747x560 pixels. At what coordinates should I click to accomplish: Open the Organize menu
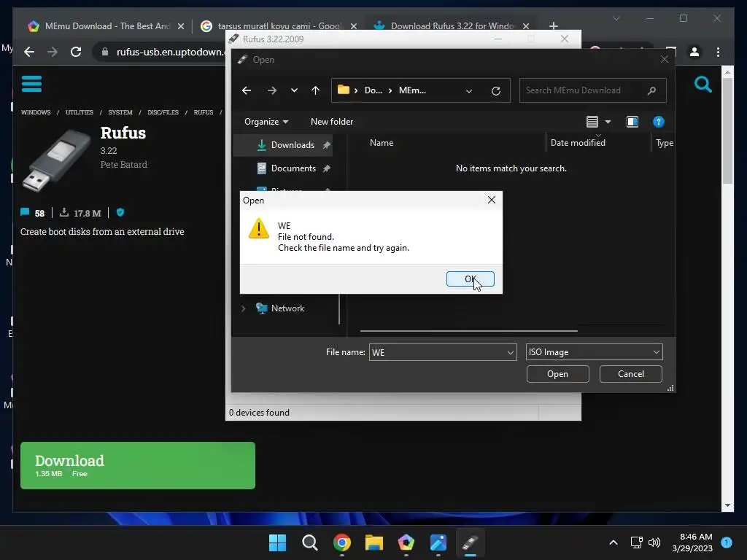[266, 122]
